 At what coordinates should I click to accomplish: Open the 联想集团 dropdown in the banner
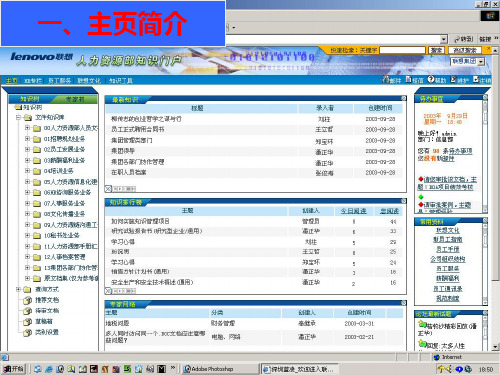[x=468, y=62]
